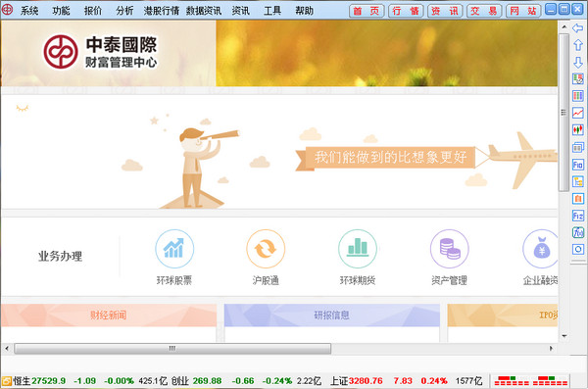Open the trend line chart sidebar icon

point(578,113)
